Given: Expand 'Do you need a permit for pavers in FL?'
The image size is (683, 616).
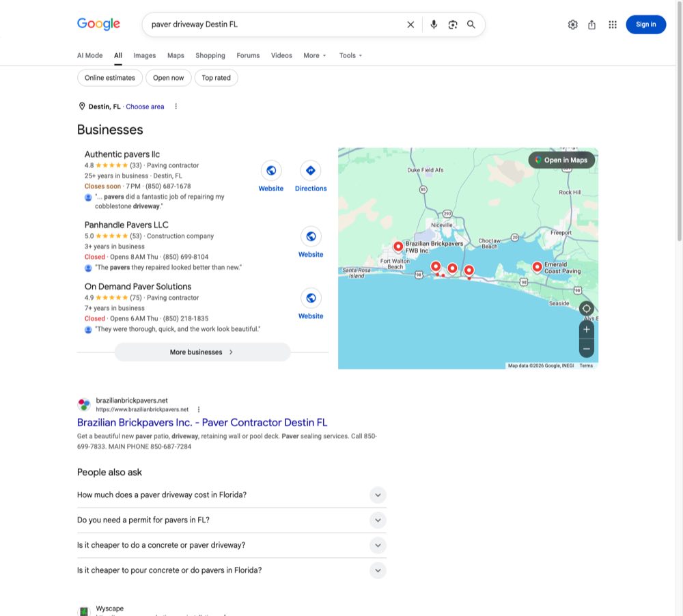Looking at the screenshot, I should coord(232,520).
